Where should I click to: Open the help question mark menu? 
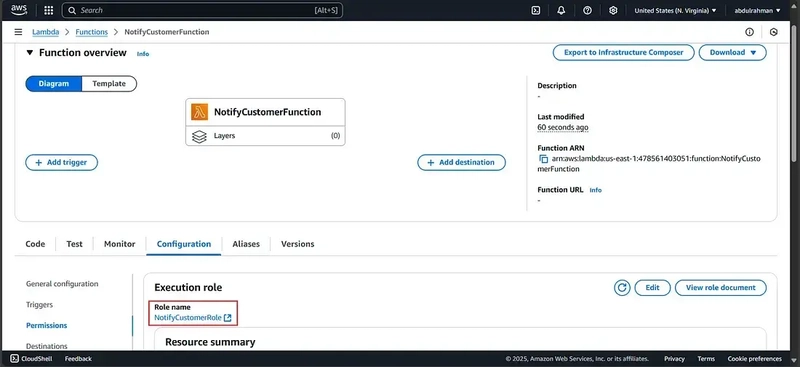[587, 10]
